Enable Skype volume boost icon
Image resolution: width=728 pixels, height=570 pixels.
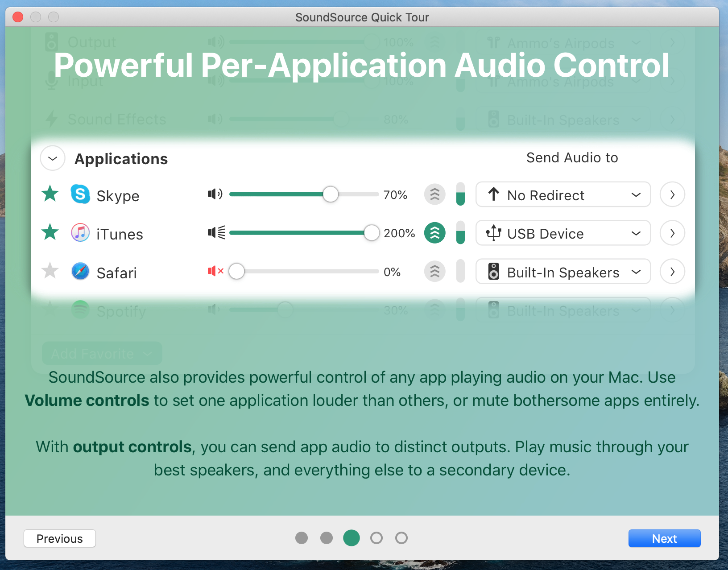point(435,194)
